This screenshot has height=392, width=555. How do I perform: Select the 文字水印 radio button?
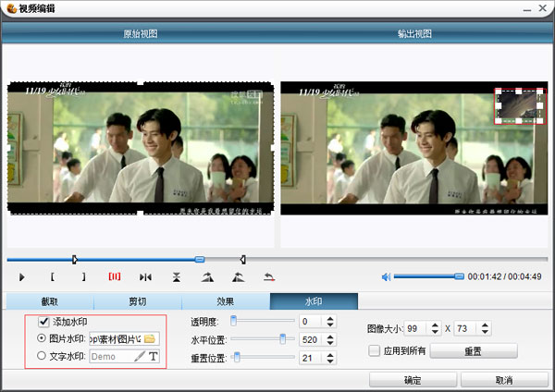point(42,355)
